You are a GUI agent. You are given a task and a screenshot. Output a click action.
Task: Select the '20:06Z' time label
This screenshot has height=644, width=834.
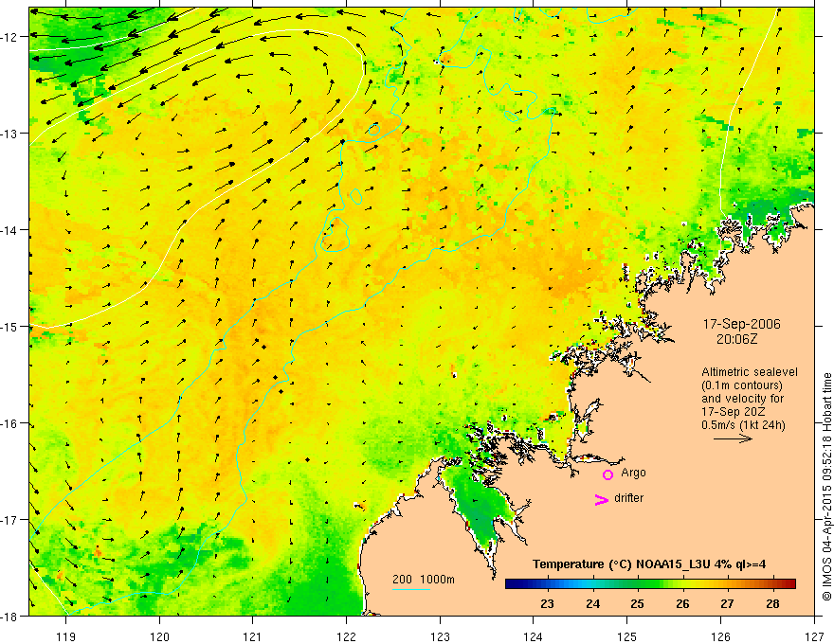click(x=736, y=339)
